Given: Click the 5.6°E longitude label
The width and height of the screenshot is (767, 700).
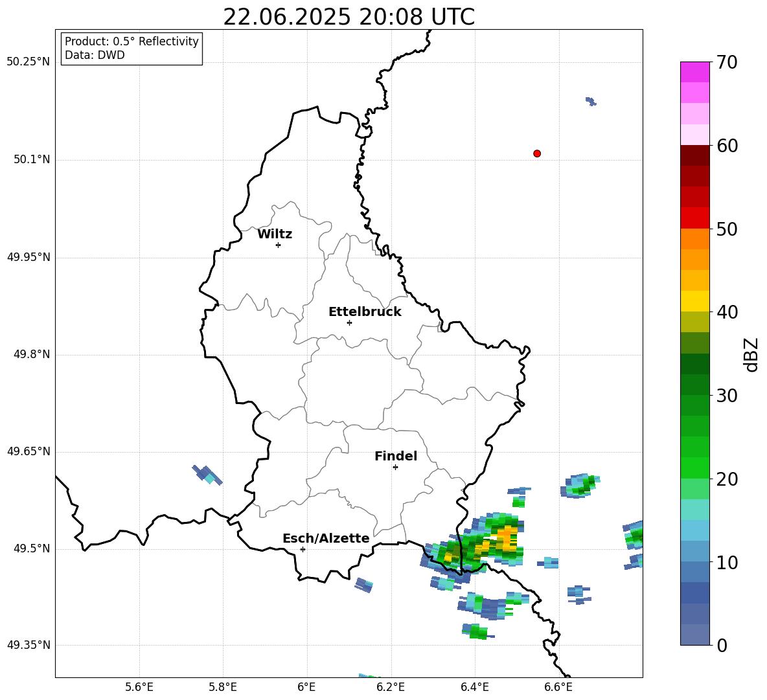Looking at the screenshot, I should tap(139, 687).
